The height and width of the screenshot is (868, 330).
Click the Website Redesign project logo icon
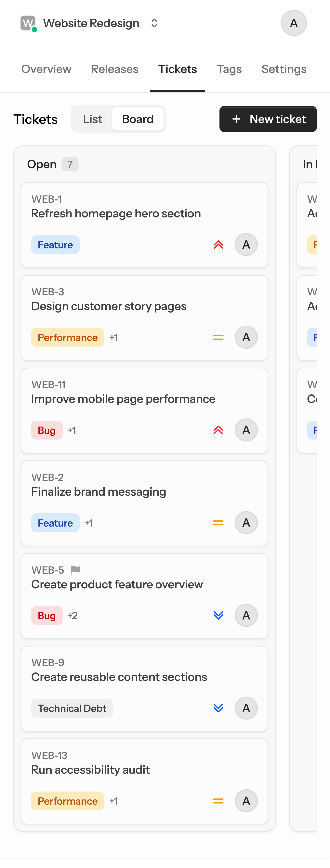28,23
